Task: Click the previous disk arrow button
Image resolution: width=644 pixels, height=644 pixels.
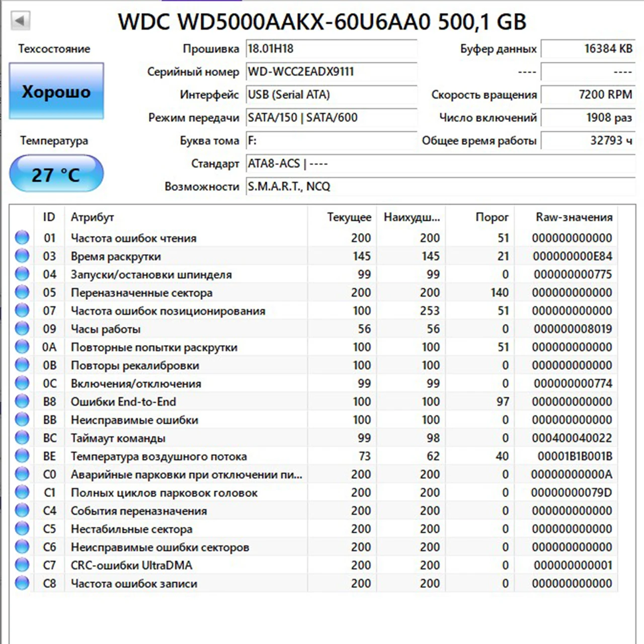Action: [x=20, y=21]
